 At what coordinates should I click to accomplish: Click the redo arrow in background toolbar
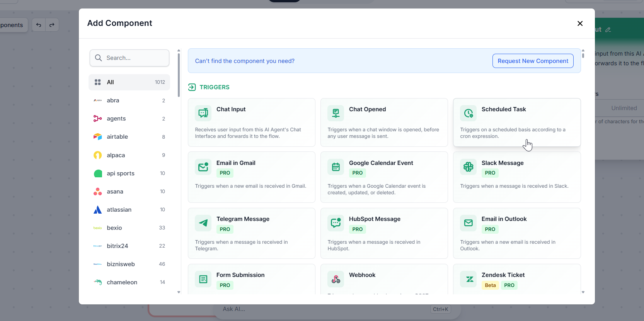(x=52, y=25)
